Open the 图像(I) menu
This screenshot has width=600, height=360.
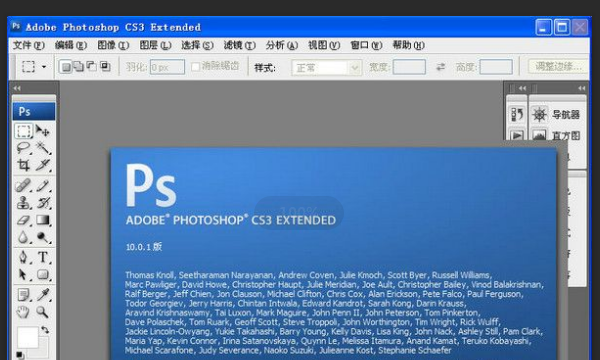(113, 45)
